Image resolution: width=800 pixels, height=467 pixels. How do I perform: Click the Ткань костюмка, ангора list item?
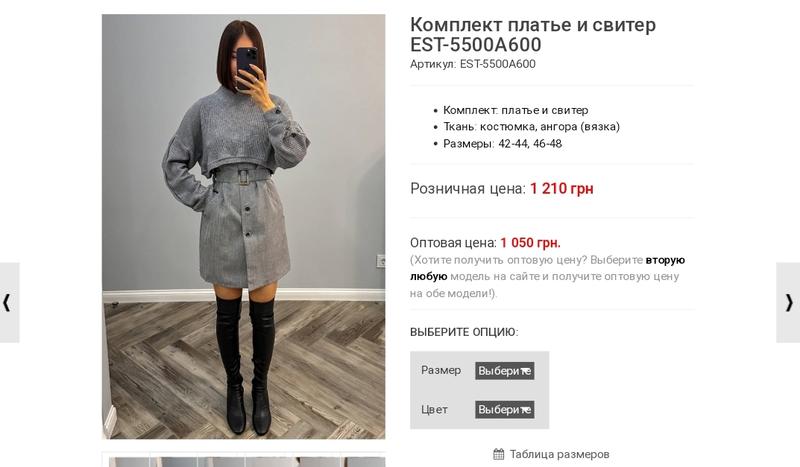531,127
